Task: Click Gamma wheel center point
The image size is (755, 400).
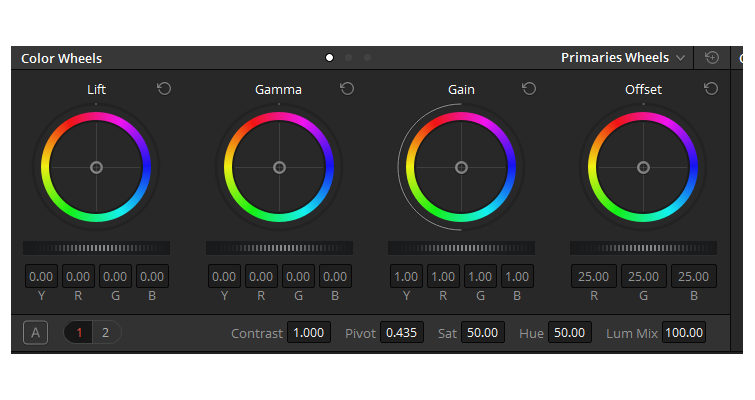Action: (279, 167)
